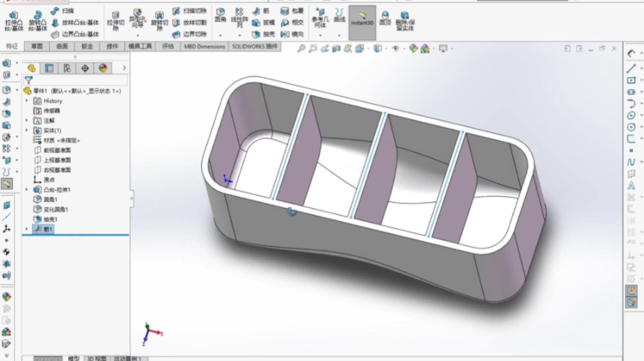644x361 pixels.
Task: Toggle the Instant3D mode button
Action: point(362,23)
